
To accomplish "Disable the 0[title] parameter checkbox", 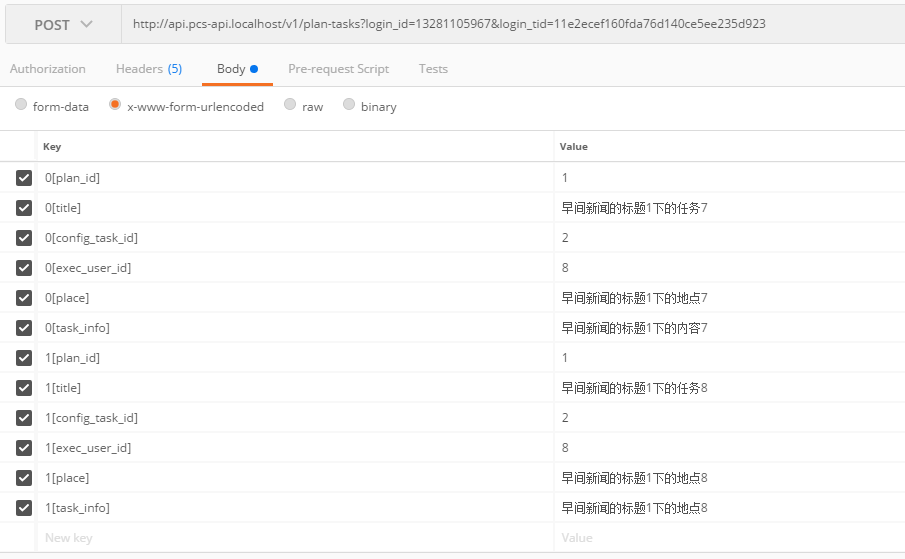I will pyautogui.click(x=24, y=208).
